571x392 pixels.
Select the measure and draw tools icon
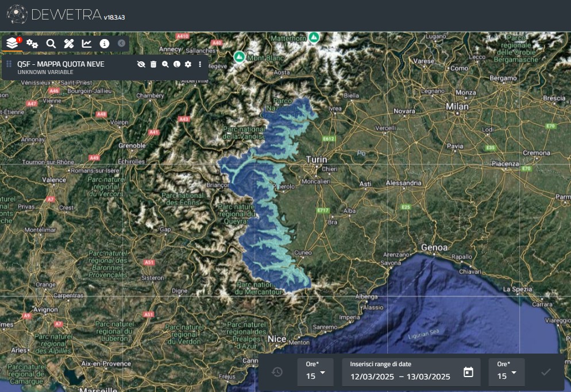[69, 44]
